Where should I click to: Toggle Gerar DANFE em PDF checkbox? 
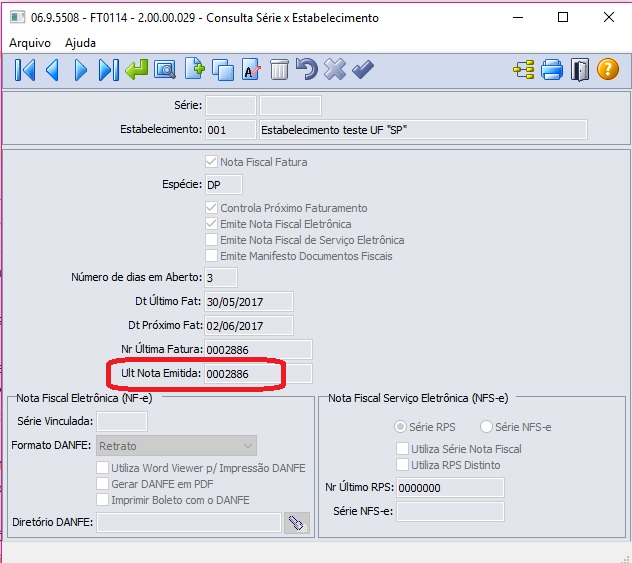102,484
